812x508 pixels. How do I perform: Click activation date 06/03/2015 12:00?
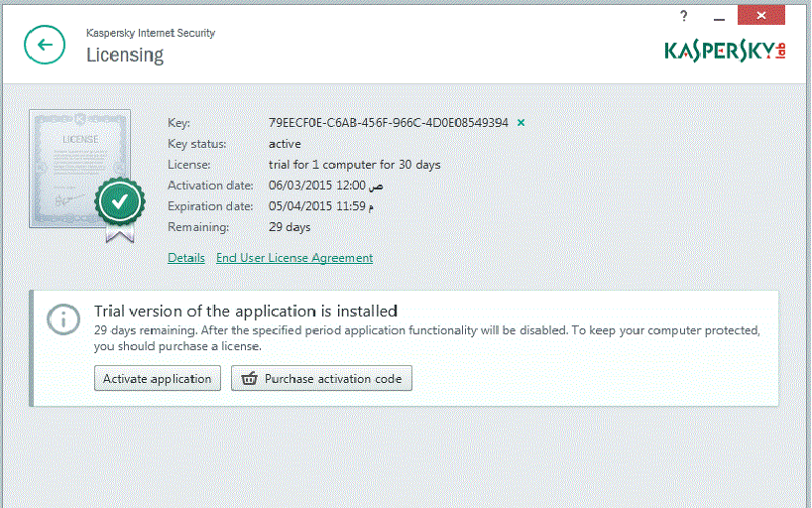(x=326, y=186)
